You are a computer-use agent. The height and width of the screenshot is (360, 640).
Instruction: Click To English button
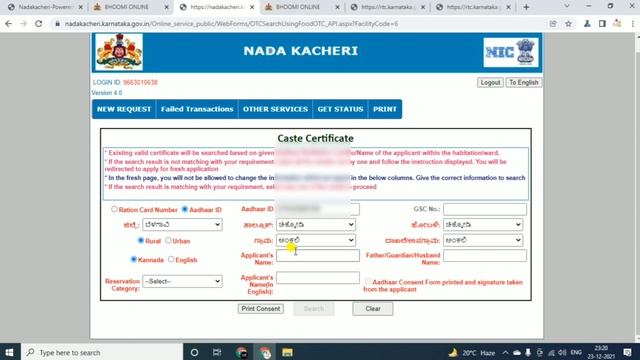tap(524, 82)
